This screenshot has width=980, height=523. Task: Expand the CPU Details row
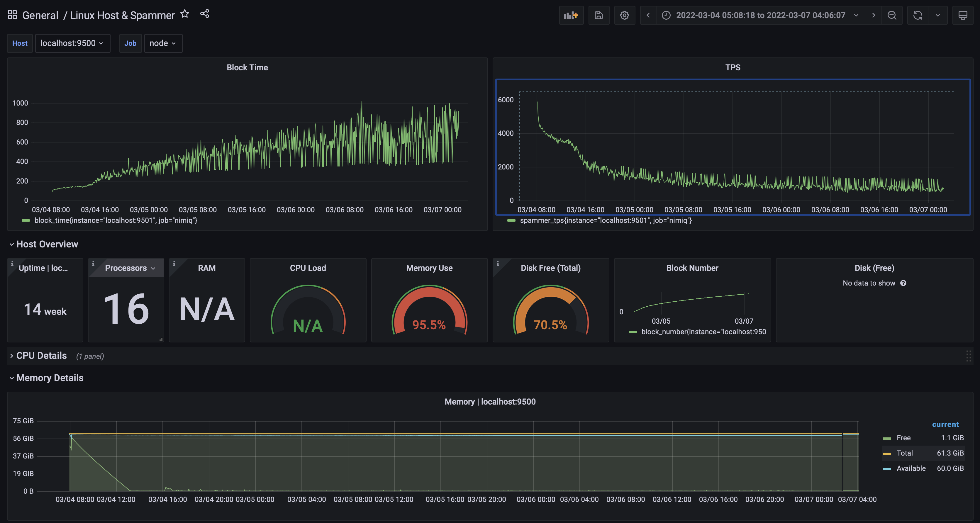tap(41, 356)
